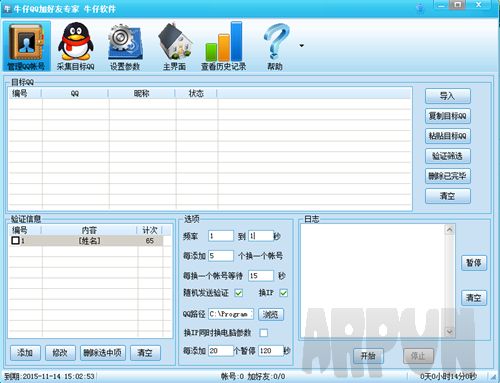Viewport: 500px width, 383px height.
Task: Open the 管理QQ帐号 address book icon
Action: pyautogui.click(x=26, y=46)
